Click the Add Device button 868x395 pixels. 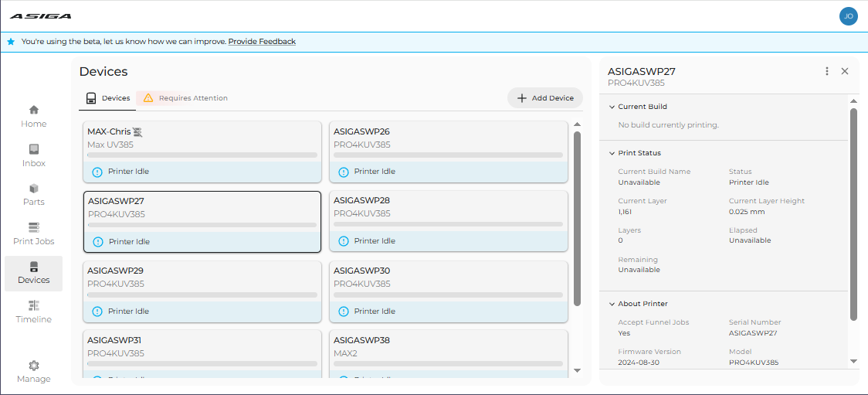(544, 98)
